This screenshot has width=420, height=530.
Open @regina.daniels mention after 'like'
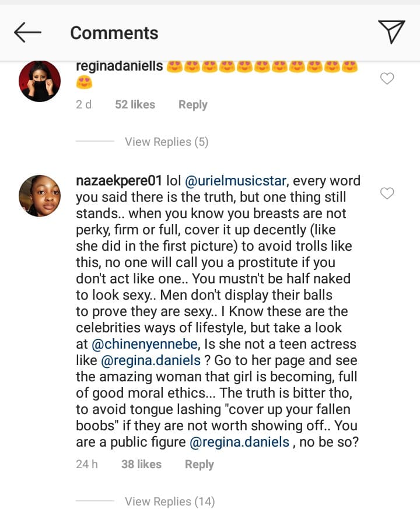click(151, 360)
